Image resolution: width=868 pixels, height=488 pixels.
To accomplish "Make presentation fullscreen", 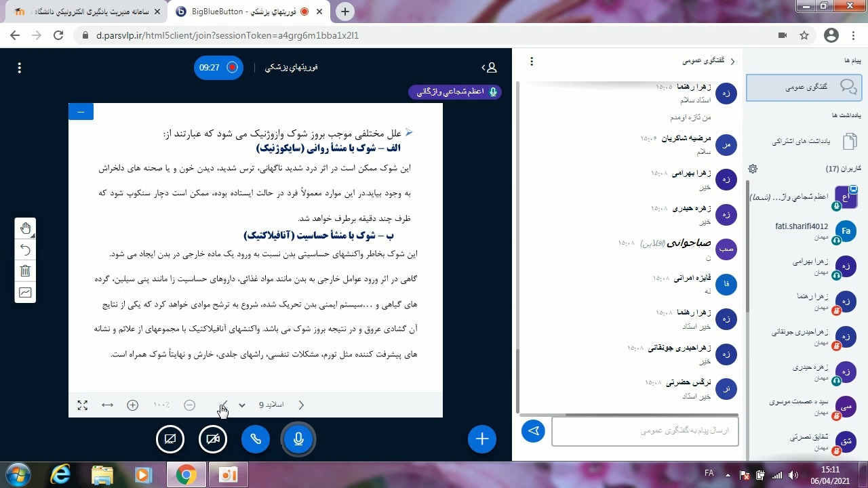I will (x=82, y=405).
